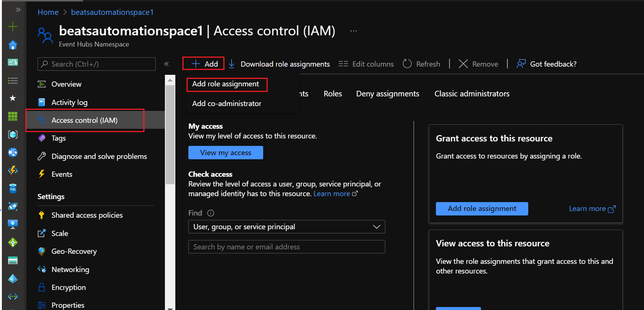Image resolution: width=644 pixels, height=310 pixels.
Task: Click the Favorites star icon
Action: pos(13,98)
